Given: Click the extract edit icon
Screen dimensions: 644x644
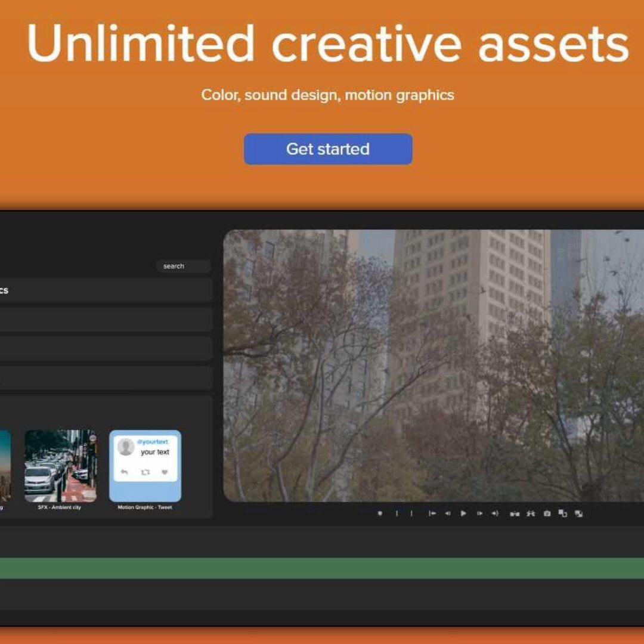Looking at the screenshot, I should [x=530, y=513].
